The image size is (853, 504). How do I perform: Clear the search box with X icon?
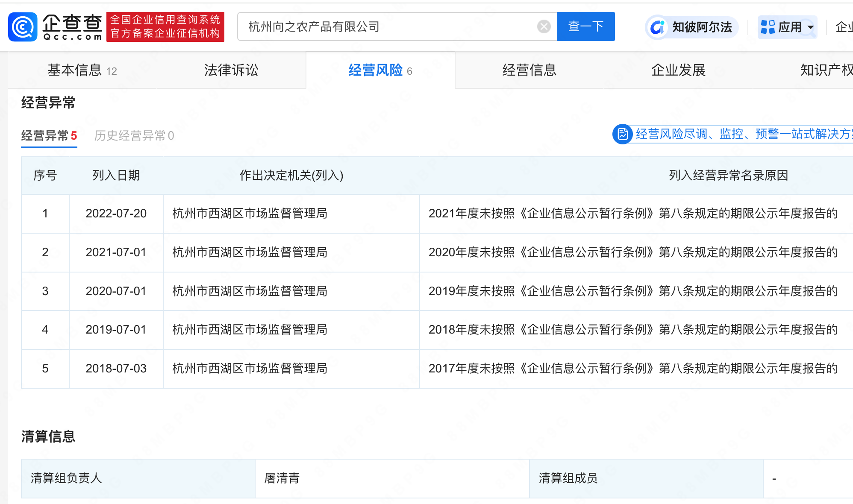pos(544,26)
